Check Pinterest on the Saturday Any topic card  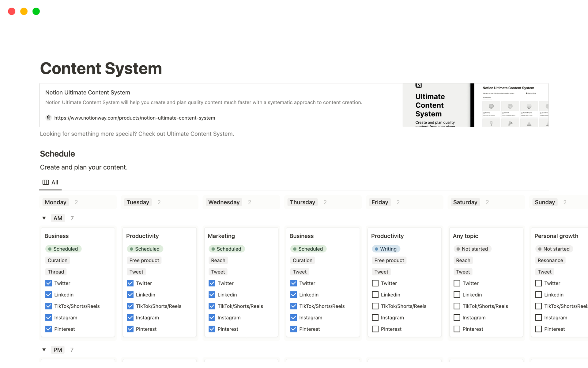[457, 329]
